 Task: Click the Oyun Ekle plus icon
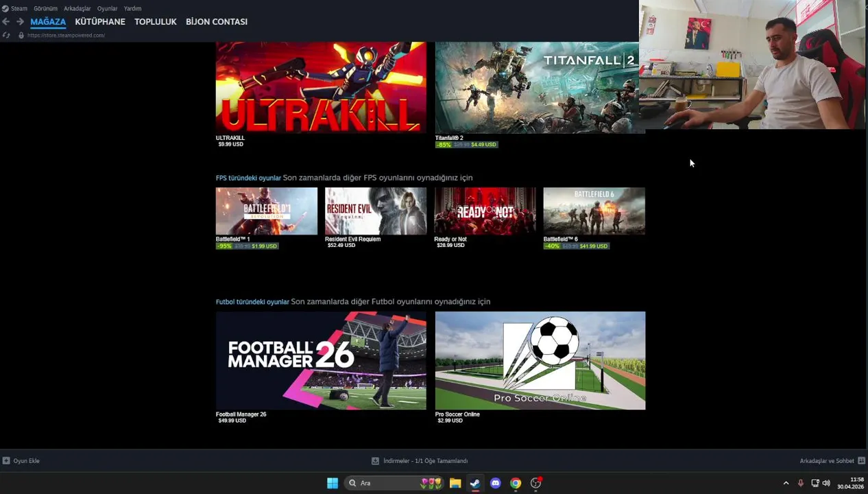[6, 461]
